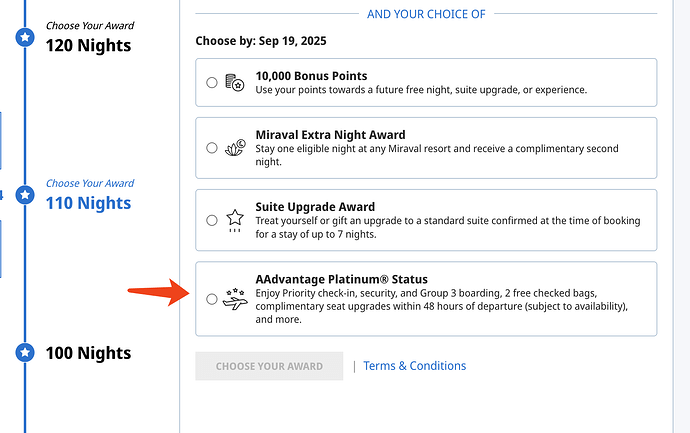Click the star marker beside 120 Nights
This screenshot has width=690, height=433.
(x=26, y=38)
